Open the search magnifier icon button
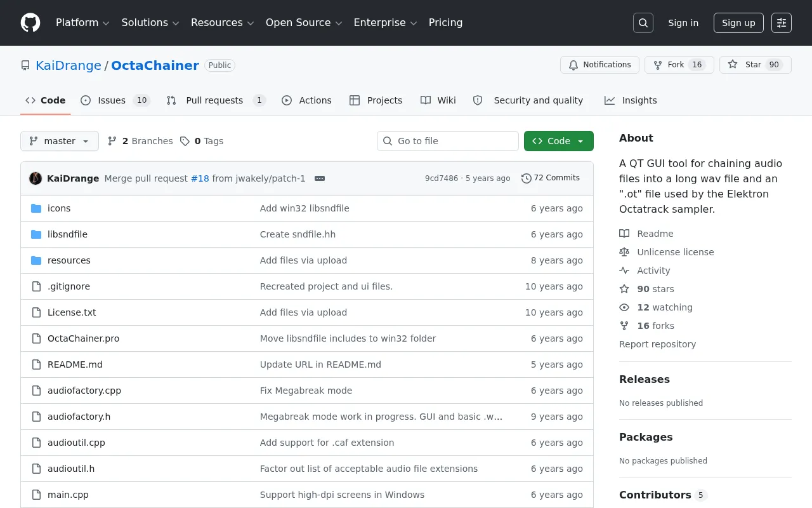Screen dimensions: 812x508 click(x=643, y=23)
